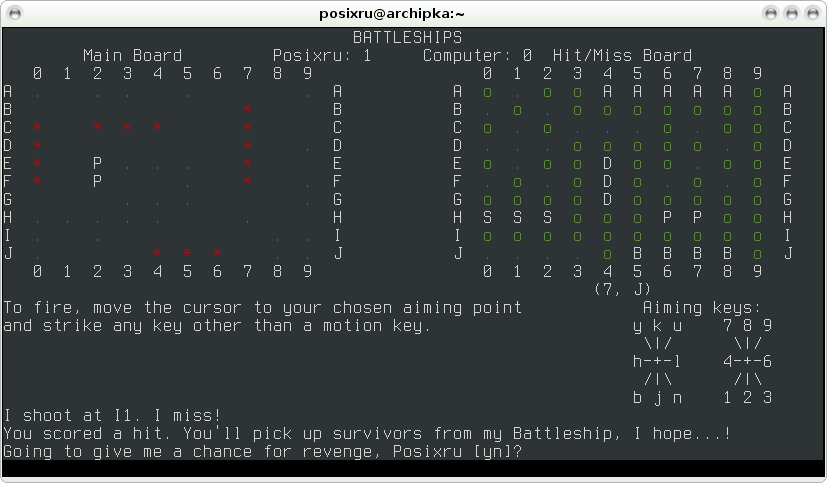This screenshot has width=827, height=483.
Task: Click the A at A8 on Hit/Miss Board
Action: [x=727, y=92]
